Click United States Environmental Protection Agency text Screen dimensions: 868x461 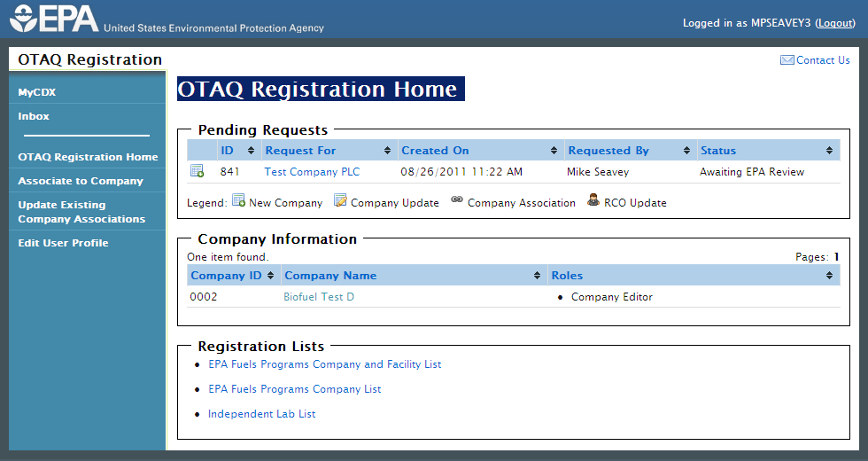click(x=213, y=27)
